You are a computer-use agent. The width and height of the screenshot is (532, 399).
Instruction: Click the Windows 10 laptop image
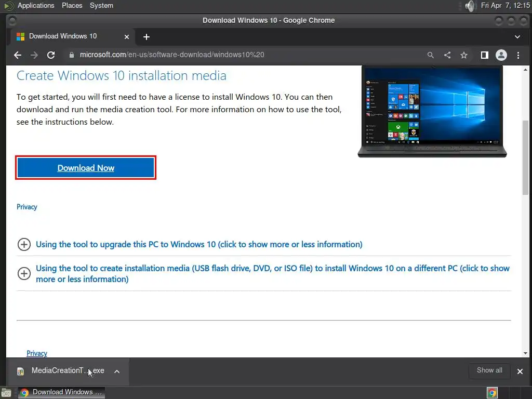point(432,112)
